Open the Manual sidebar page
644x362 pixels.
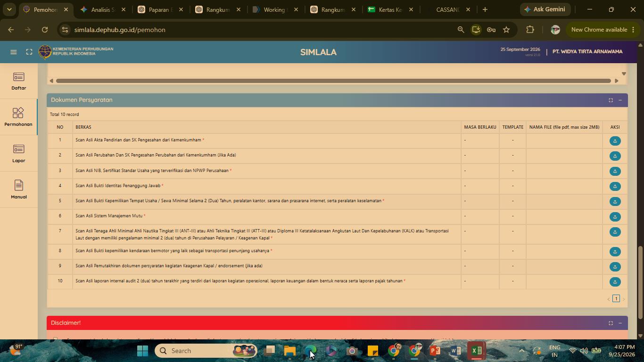[19, 190]
